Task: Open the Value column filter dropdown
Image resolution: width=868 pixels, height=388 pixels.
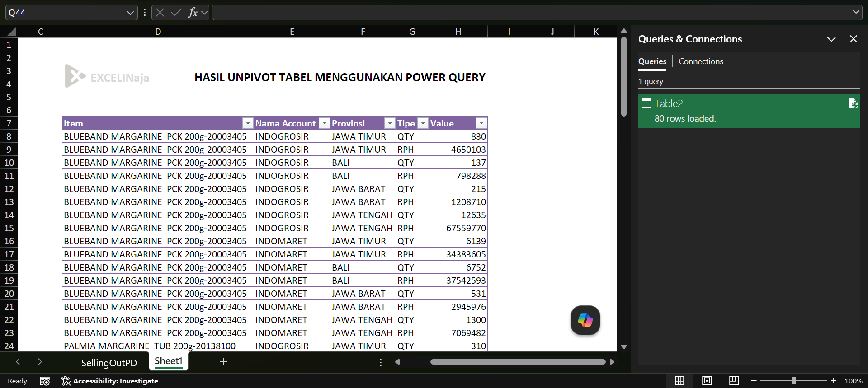Action: pos(481,123)
